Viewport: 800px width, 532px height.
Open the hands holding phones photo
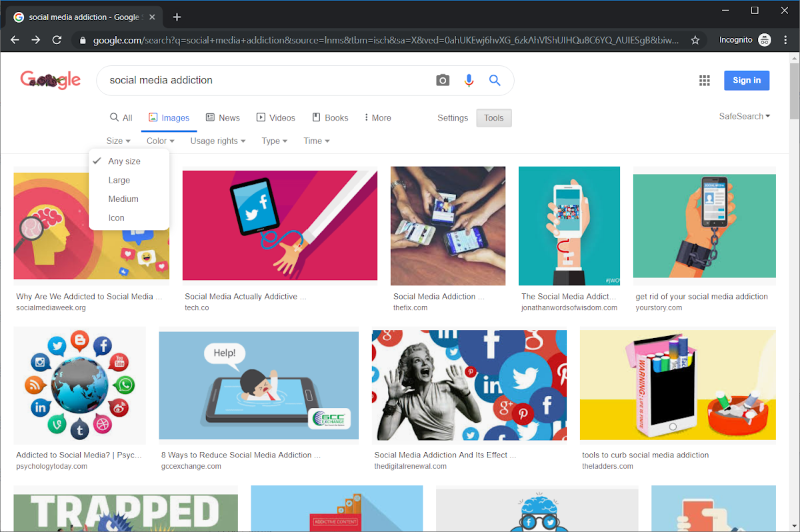coord(448,226)
